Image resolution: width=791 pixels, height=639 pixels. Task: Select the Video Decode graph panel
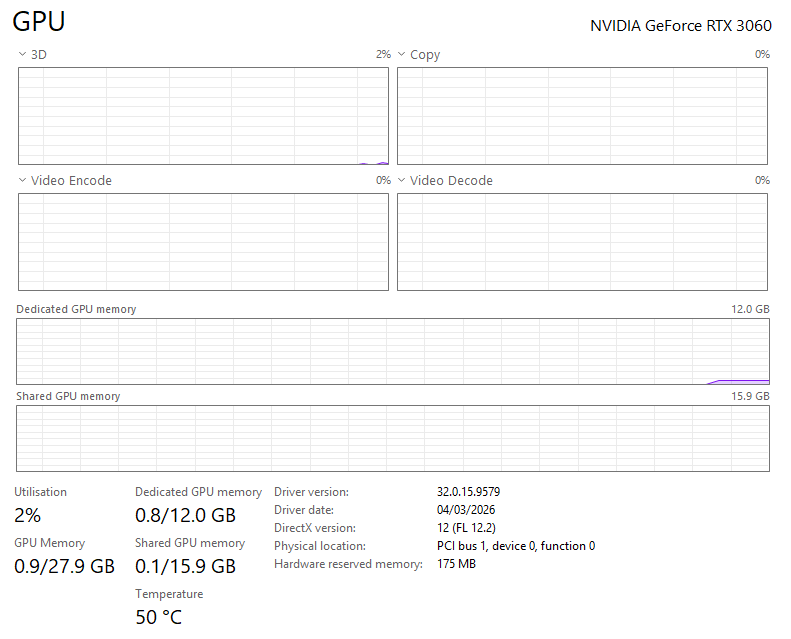pyautogui.click(x=582, y=242)
